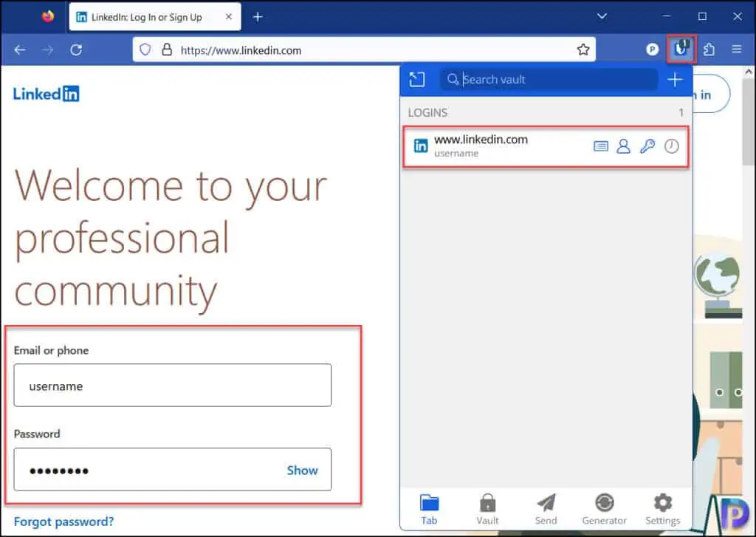Viewport: 756px width, 537px height.
Task: Click the LinkedIn logo
Action: [x=47, y=94]
